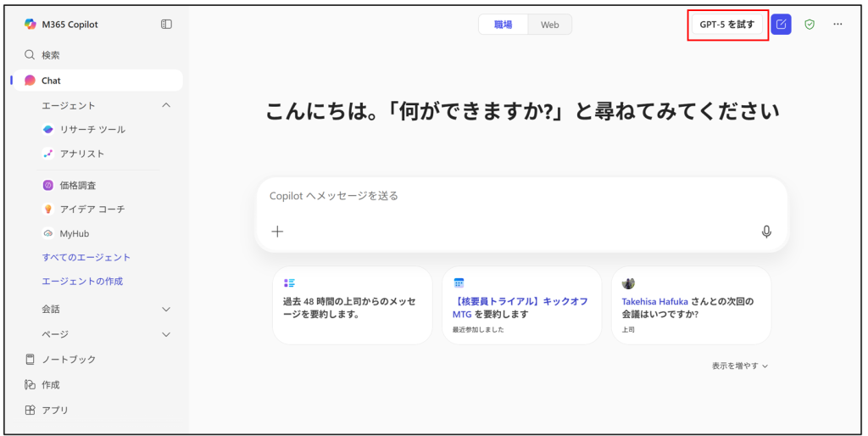Click the plus attach icon

coord(277,232)
